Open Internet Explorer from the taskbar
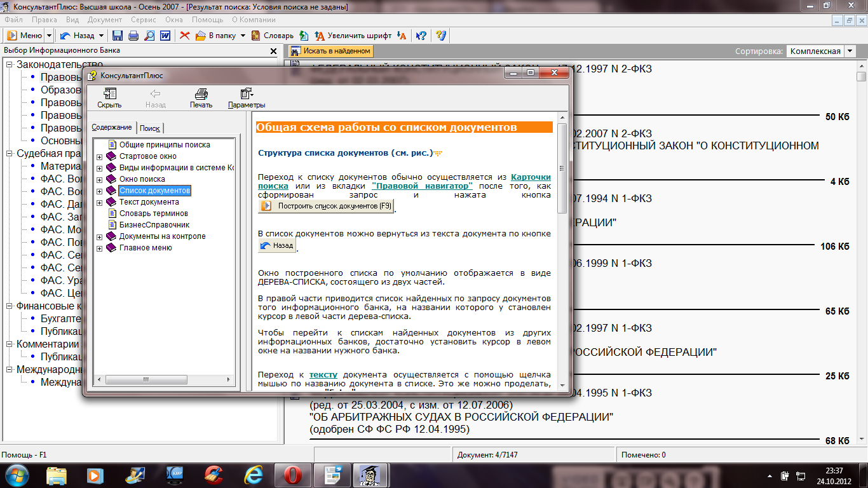The height and width of the screenshot is (488, 868). tap(253, 475)
